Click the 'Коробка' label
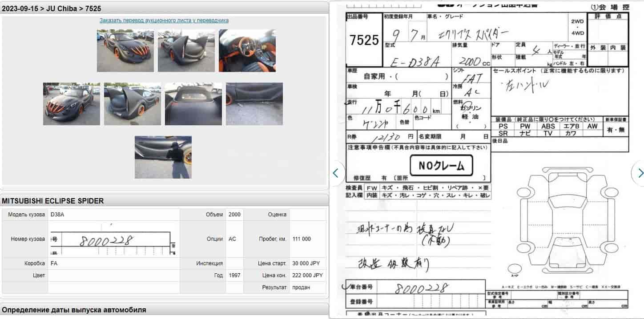The width and height of the screenshot is (644, 319). coord(35,263)
